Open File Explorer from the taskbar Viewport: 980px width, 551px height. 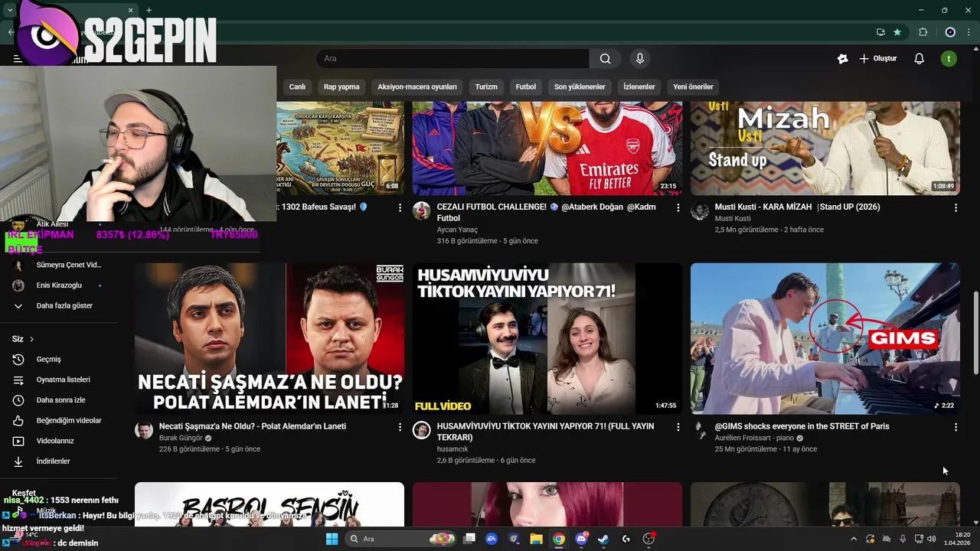coord(536,539)
